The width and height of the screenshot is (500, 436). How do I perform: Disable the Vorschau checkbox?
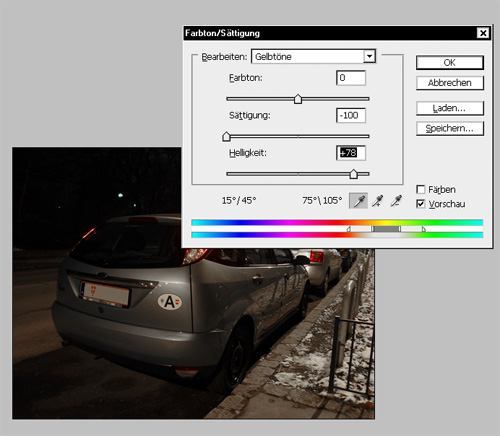(421, 204)
